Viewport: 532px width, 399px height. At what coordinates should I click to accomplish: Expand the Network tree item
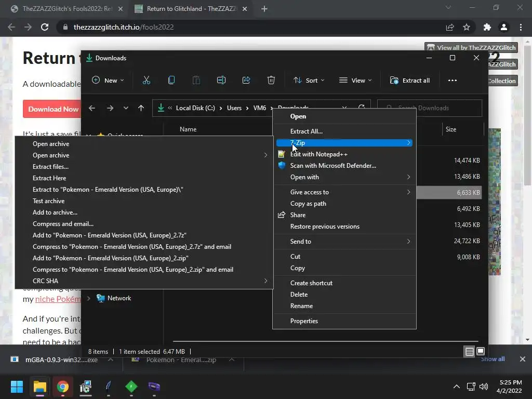pos(88,298)
